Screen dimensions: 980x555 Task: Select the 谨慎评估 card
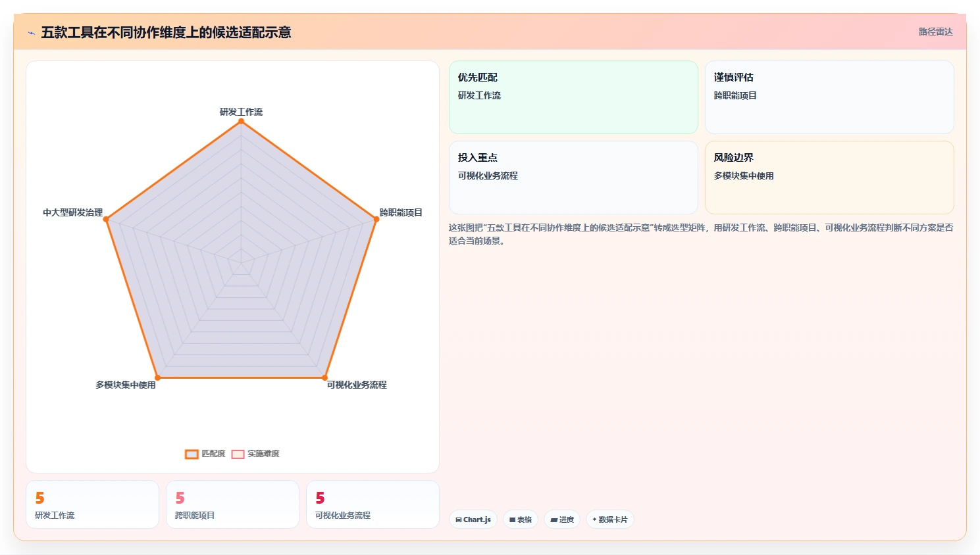(829, 97)
